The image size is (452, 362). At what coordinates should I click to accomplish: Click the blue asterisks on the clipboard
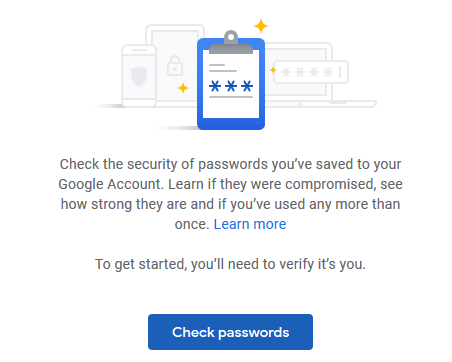231,86
